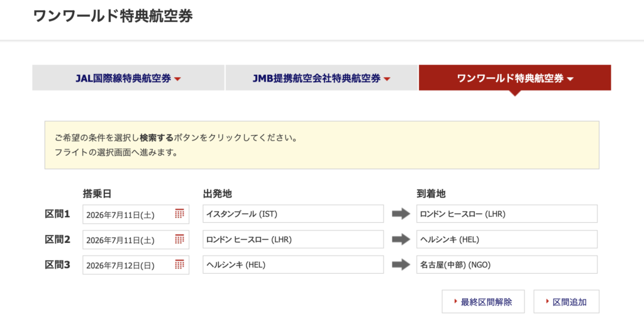Open calendar icon for 区間1 boarding date
This screenshot has height=319, width=644.
pos(179,214)
